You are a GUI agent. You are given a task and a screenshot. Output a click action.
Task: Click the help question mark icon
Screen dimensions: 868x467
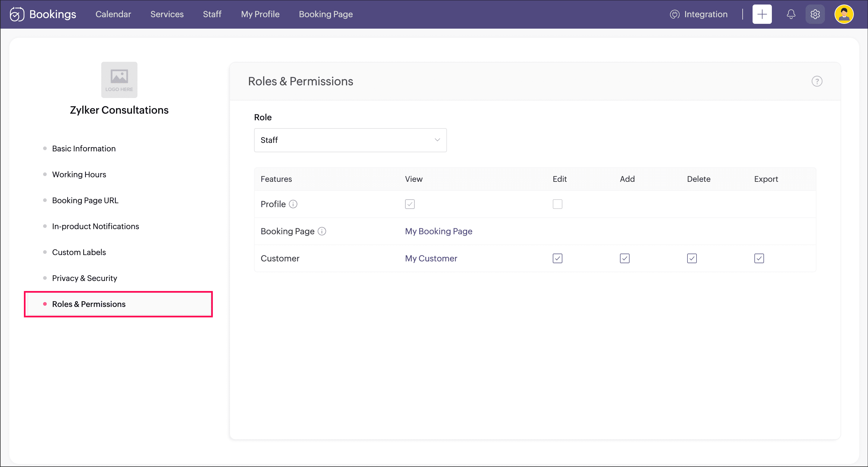817,81
